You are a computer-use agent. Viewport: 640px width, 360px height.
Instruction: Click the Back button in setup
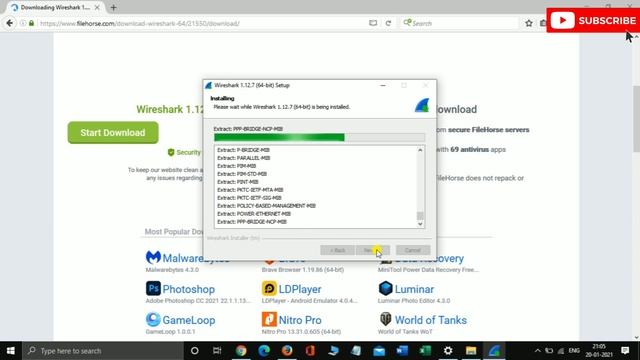tap(337, 250)
